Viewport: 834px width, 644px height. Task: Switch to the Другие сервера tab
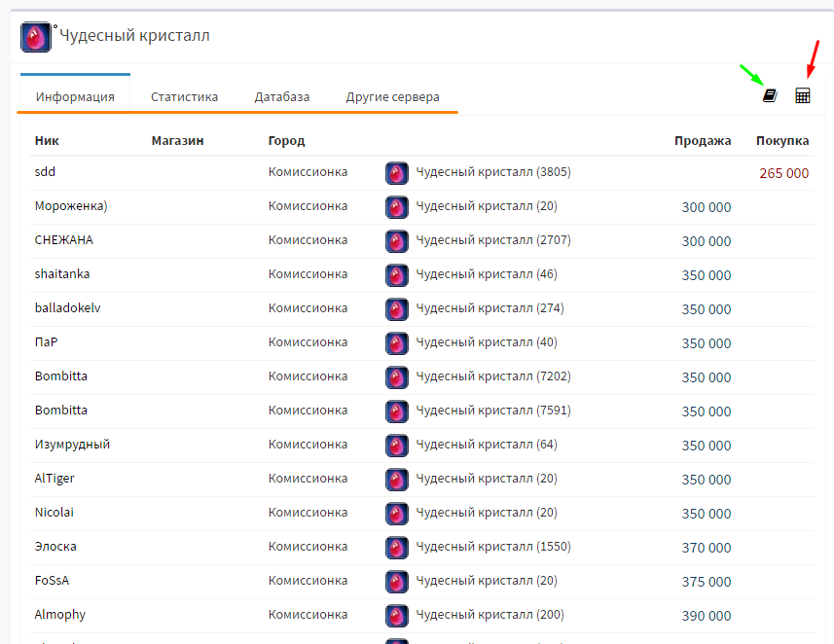coord(392,96)
